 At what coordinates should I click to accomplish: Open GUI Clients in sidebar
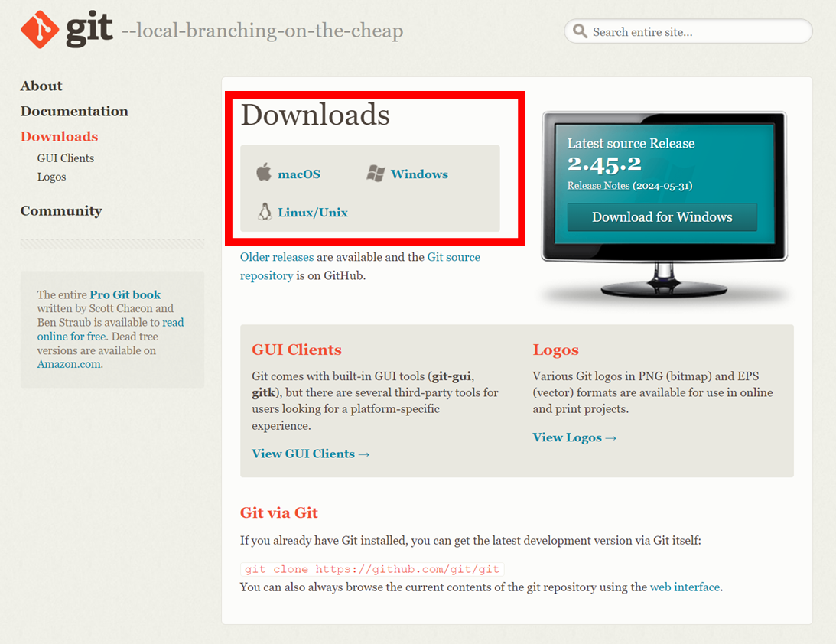pyautogui.click(x=66, y=158)
